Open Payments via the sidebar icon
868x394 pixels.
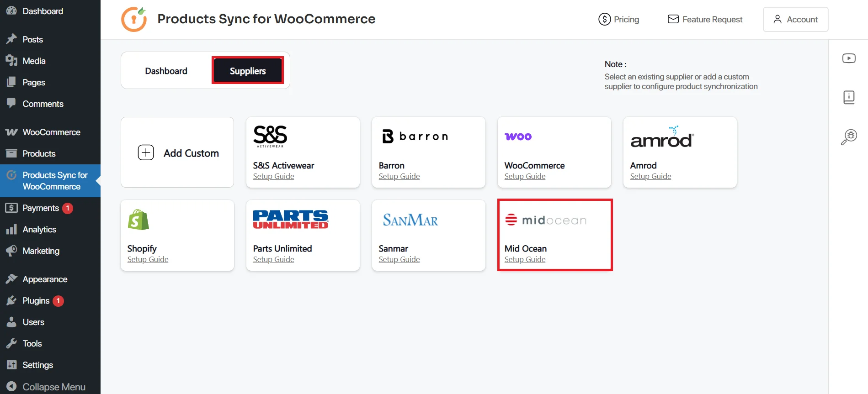point(11,208)
